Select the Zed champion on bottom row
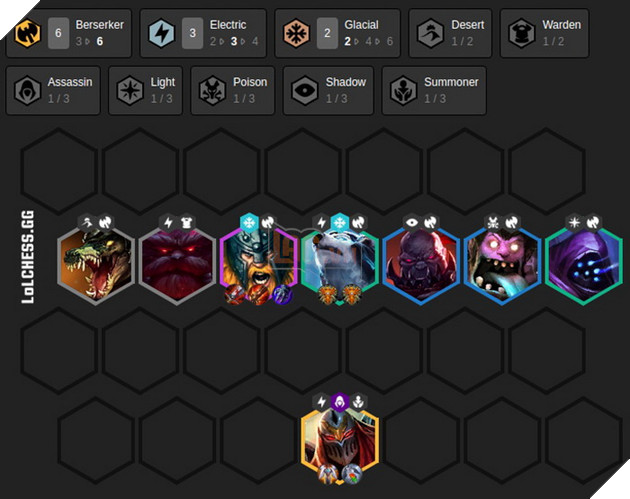The width and height of the screenshot is (630, 499). [x=340, y=444]
